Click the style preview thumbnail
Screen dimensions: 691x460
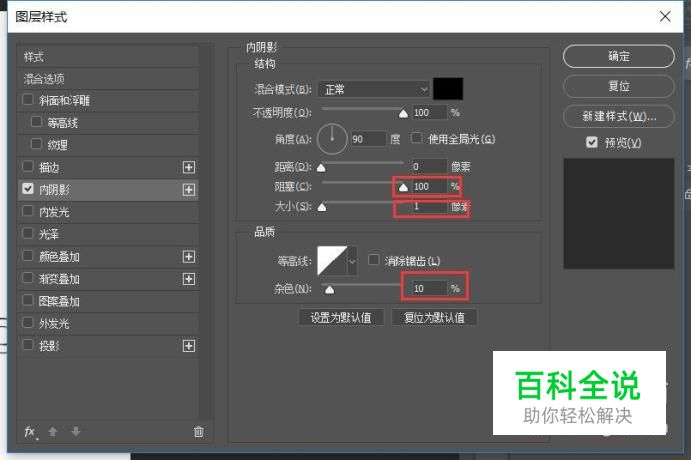point(619,214)
